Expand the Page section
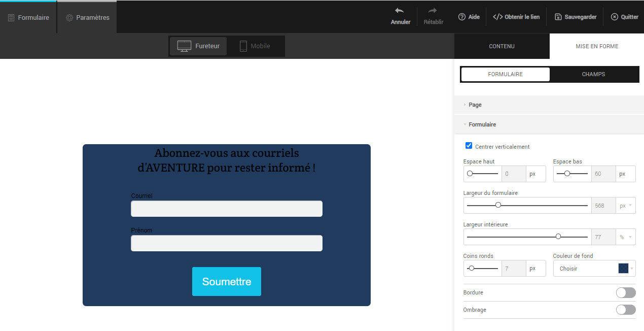The width and height of the screenshot is (644, 331). tap(475, 105)
